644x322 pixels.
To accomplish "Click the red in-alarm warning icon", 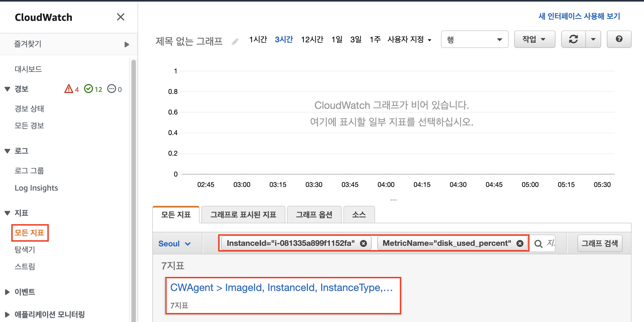I will (69, 89).
